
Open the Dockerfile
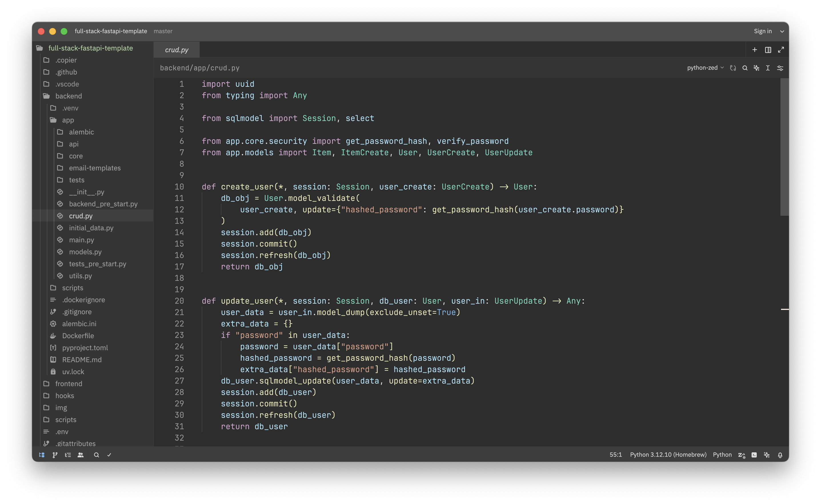93,336
